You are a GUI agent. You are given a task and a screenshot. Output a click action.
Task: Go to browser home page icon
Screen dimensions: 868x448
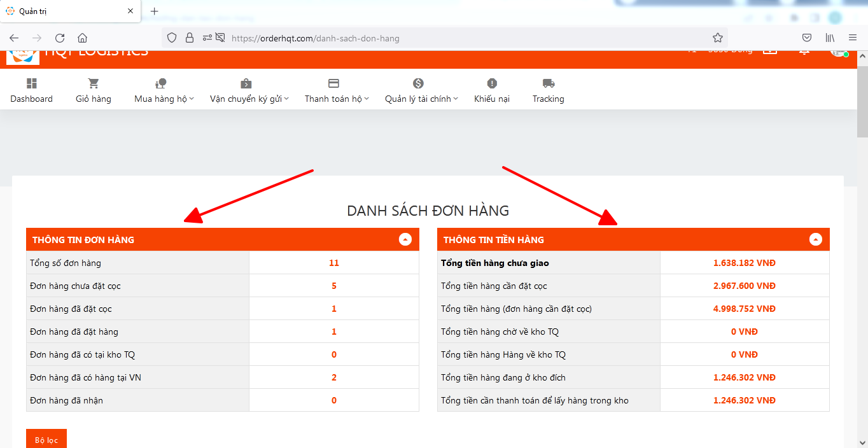coord(82,38)
